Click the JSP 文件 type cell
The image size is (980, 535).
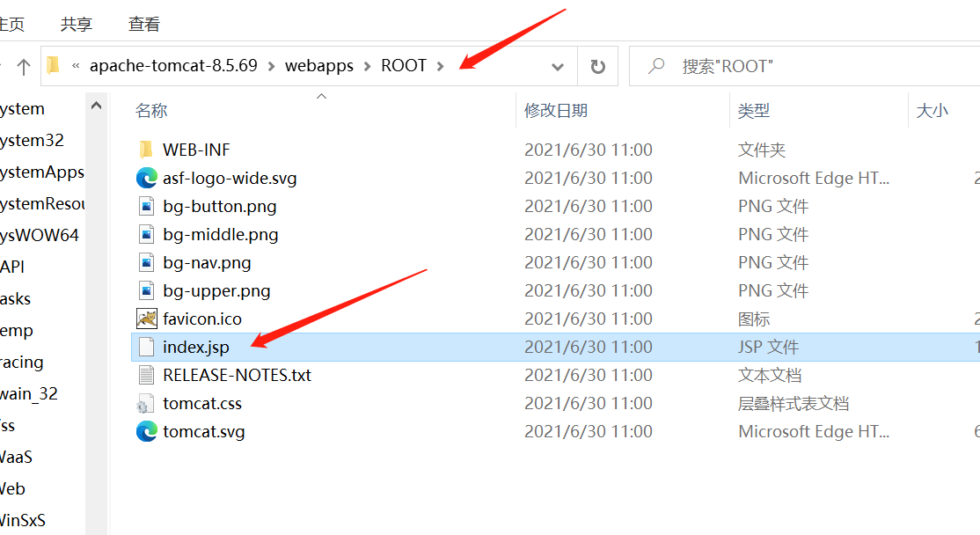coord(768,347)
